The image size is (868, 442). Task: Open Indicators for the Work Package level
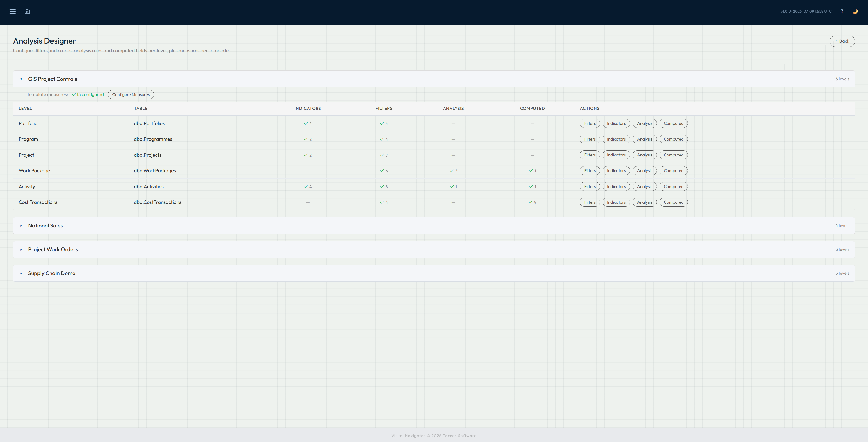(x=616, y=171)
